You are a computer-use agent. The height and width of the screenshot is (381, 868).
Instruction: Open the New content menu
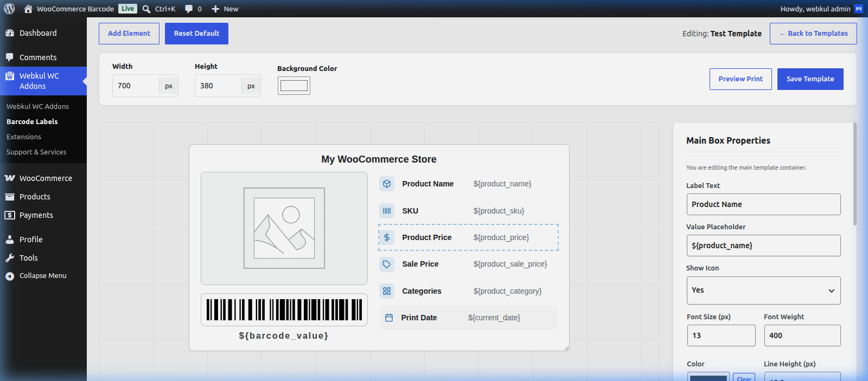click(225, 9)
